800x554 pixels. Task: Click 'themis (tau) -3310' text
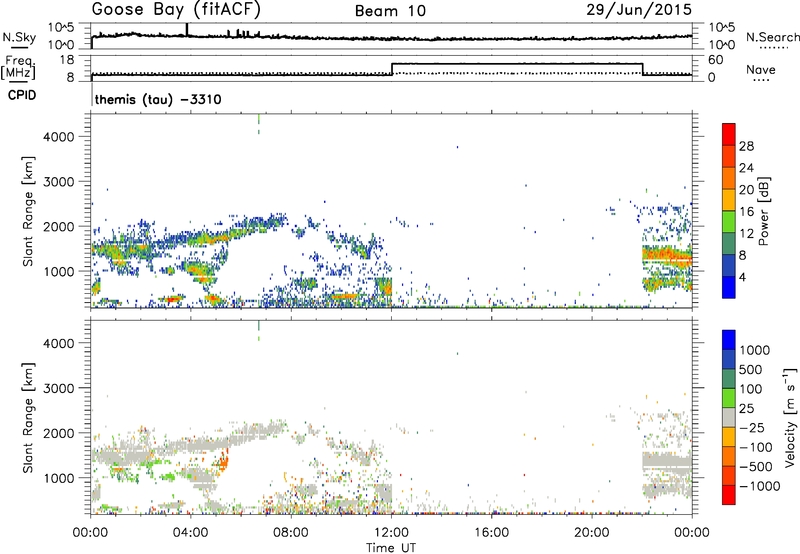(158, 99)
